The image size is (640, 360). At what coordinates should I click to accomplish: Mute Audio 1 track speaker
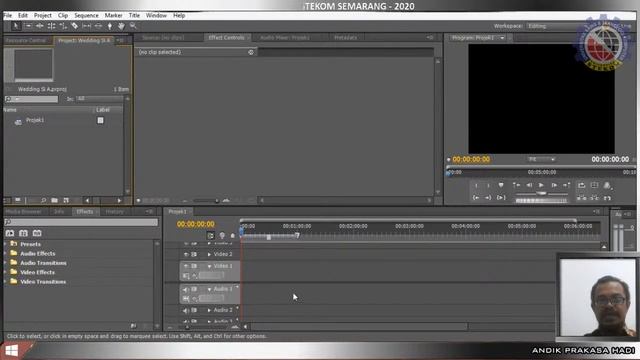coord(186,289)
